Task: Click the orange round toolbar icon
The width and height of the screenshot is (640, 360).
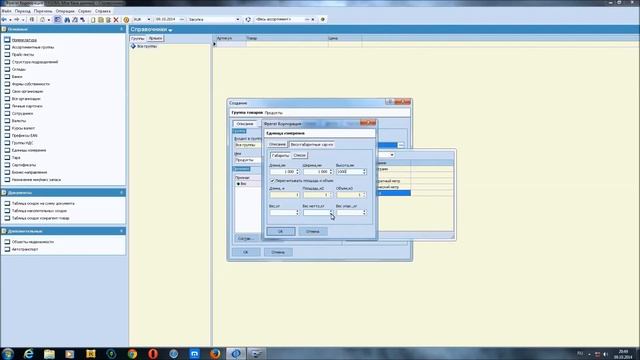Action: coord(126,20)
